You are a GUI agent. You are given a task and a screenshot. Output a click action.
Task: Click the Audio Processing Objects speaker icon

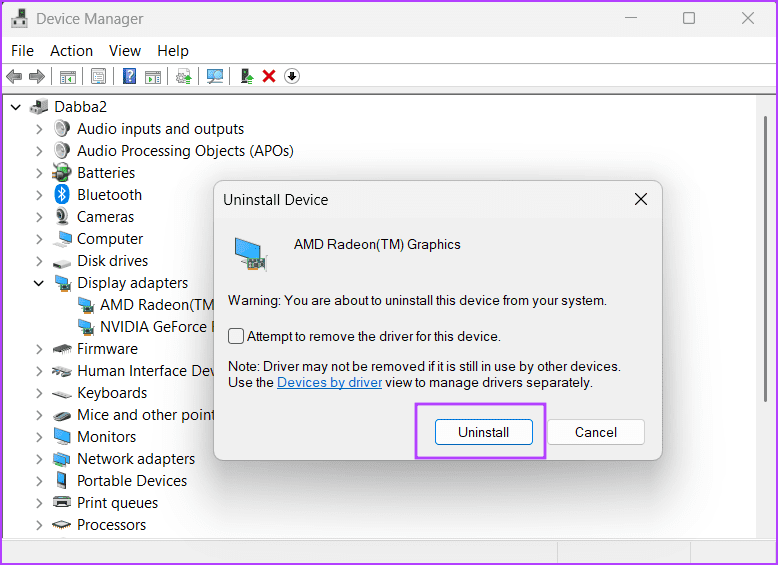(62, 151)
